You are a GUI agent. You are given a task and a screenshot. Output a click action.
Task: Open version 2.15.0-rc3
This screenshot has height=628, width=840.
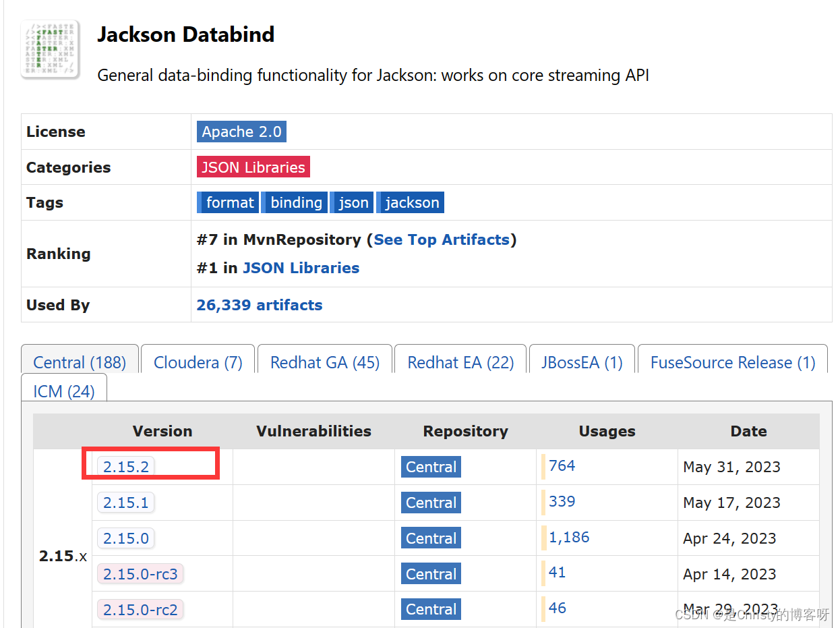point(140,574)
